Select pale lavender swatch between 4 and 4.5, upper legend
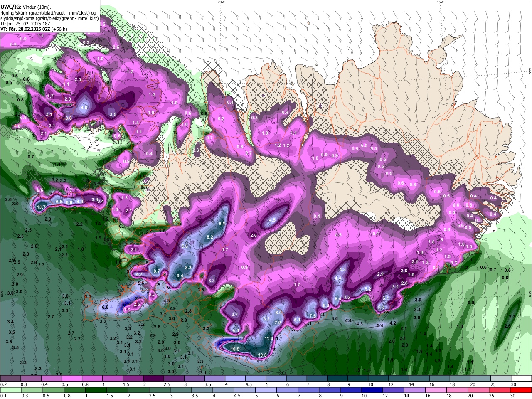 pos(235,379)
